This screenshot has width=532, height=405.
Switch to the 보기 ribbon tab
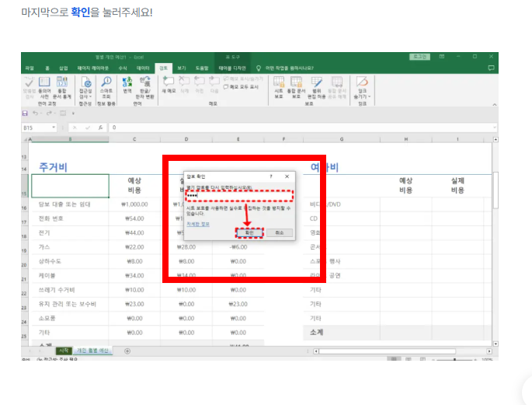point(182,68)
